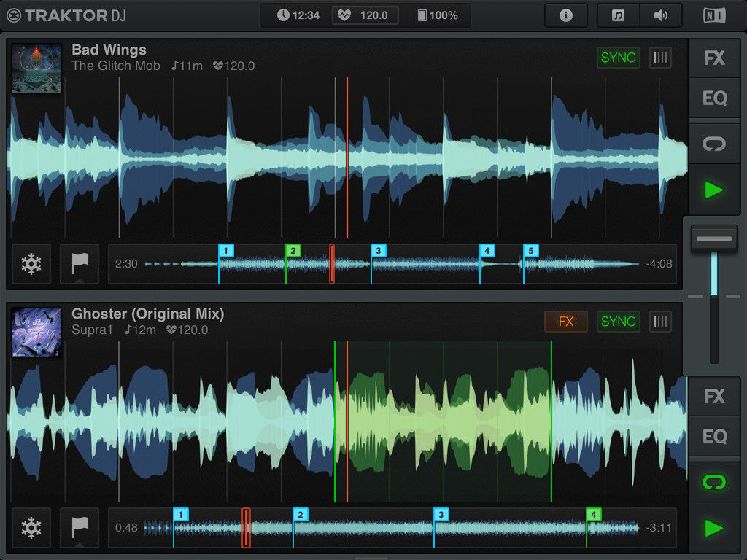Open the info button in top bar

tap(565, 16)
